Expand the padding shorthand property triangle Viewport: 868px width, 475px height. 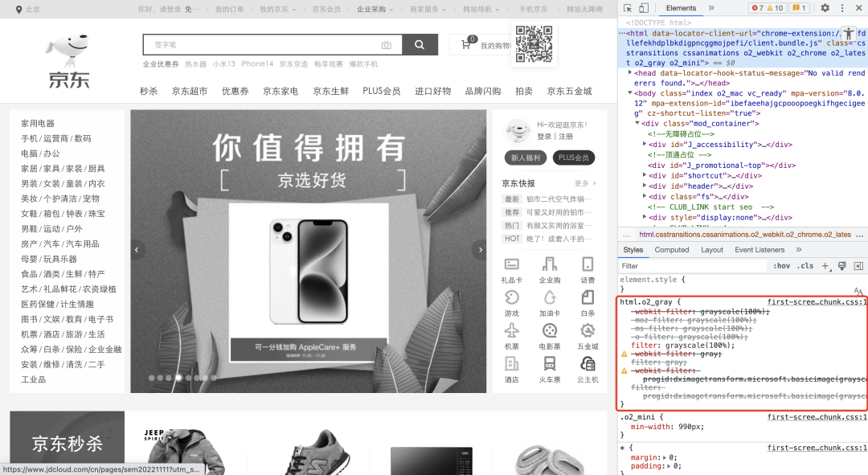coord(669,466)
